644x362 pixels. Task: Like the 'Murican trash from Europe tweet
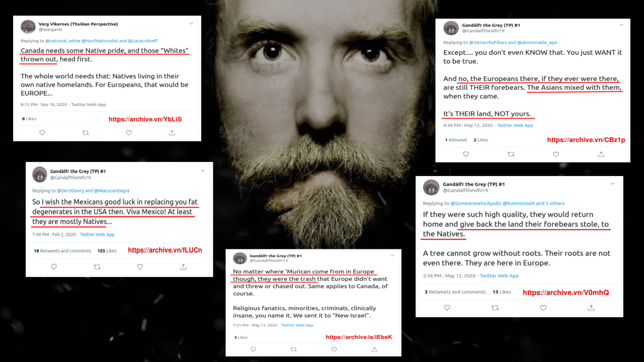(334, 349)
